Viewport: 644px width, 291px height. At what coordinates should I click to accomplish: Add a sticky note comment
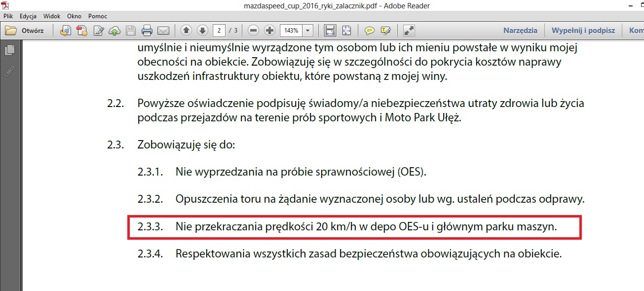pos(369,31)
